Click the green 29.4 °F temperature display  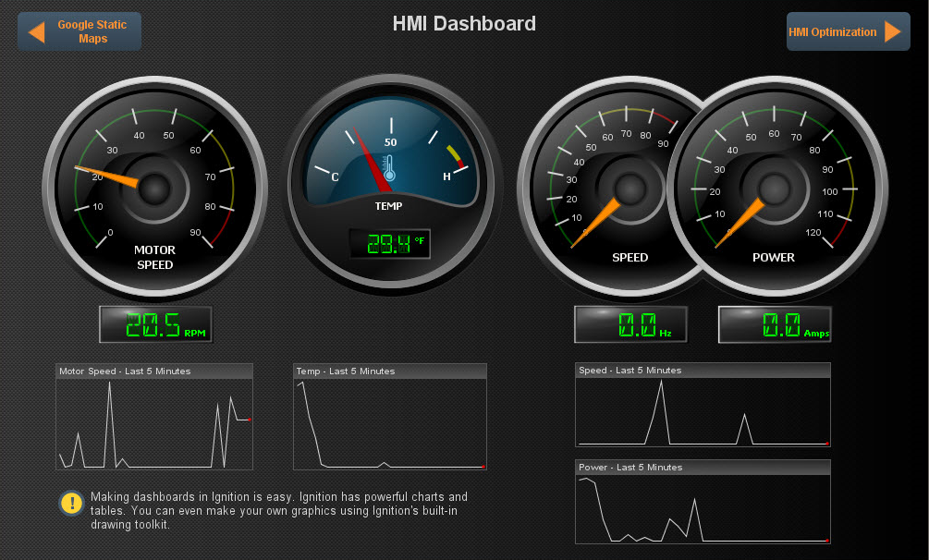click(390, 244)
